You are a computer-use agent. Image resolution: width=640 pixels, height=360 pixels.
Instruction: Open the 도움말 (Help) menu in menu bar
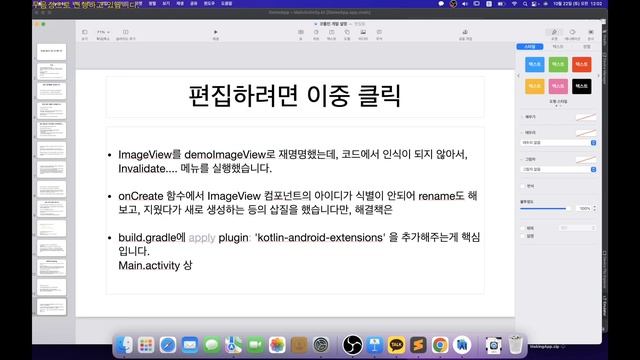tap(227, 4)
